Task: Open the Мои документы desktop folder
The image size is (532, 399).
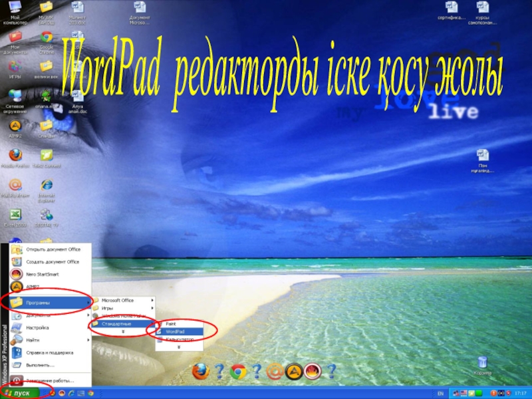Action: [15, 43]
